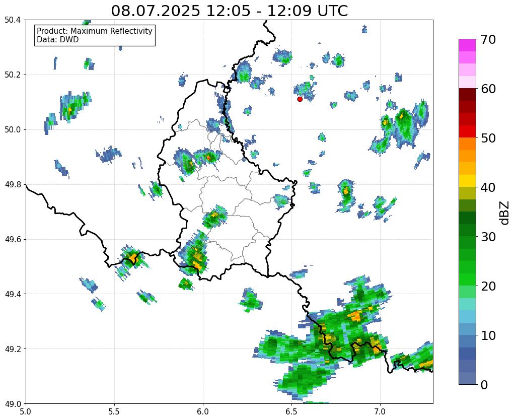Click the 50.4 latitude tick label
Image resolution: width=515 pixels, height=420 pixels.
13,20
